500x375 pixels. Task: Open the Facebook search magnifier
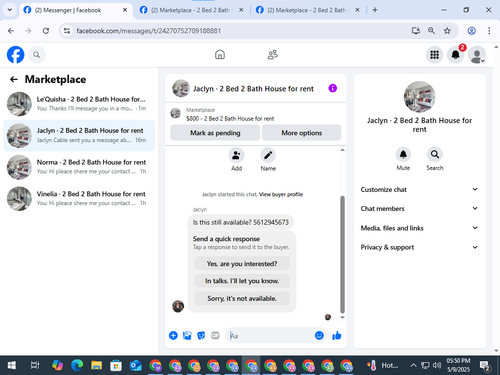pos(37,55)
